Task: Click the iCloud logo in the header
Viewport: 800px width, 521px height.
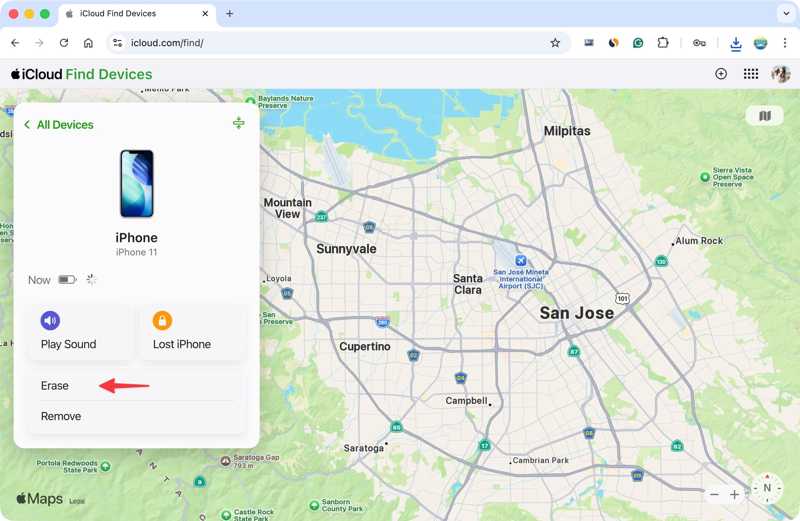Action: (36, 75)
